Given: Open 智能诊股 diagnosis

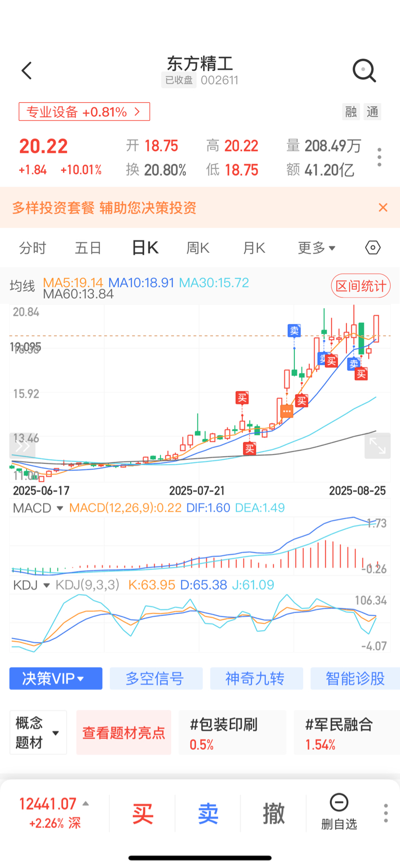Looking at the screenshot, I should click(355, 678).
